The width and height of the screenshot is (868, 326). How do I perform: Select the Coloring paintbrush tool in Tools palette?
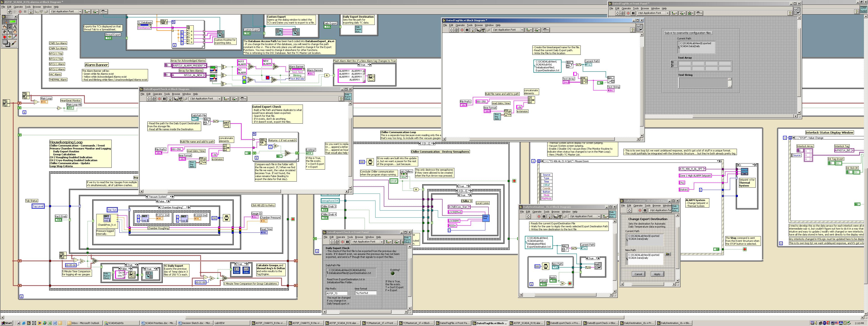14,43
